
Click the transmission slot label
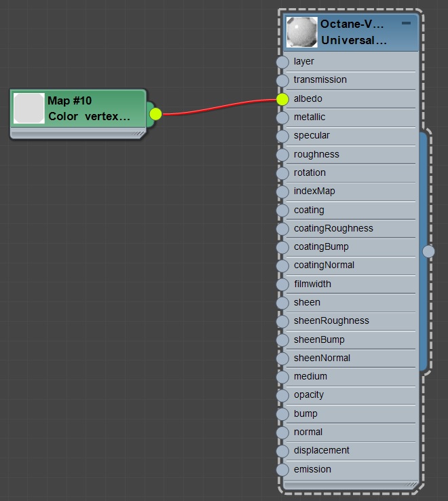[320, 79]
